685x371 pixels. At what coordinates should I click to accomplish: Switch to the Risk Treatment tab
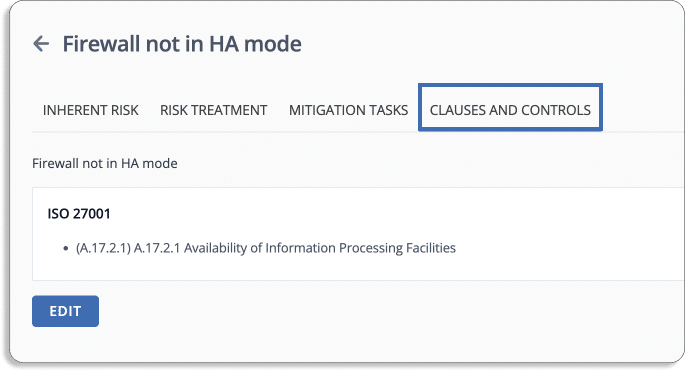coord(214,110)
